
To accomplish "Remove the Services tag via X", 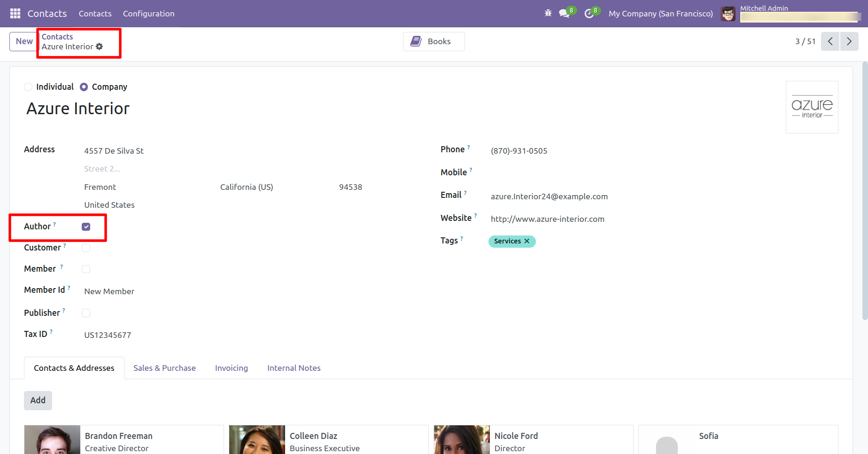I will click(x=527, y=241).
